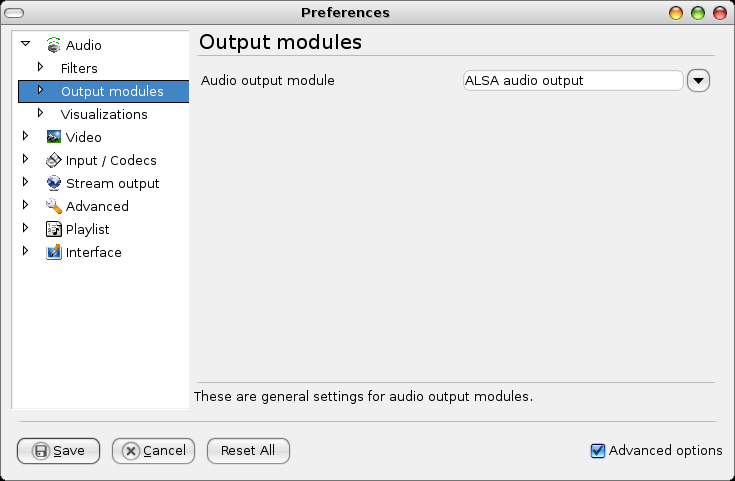This screenshot has width=735, height=481.
Task: Click the Reset All button
Action: tap(248, 451)
